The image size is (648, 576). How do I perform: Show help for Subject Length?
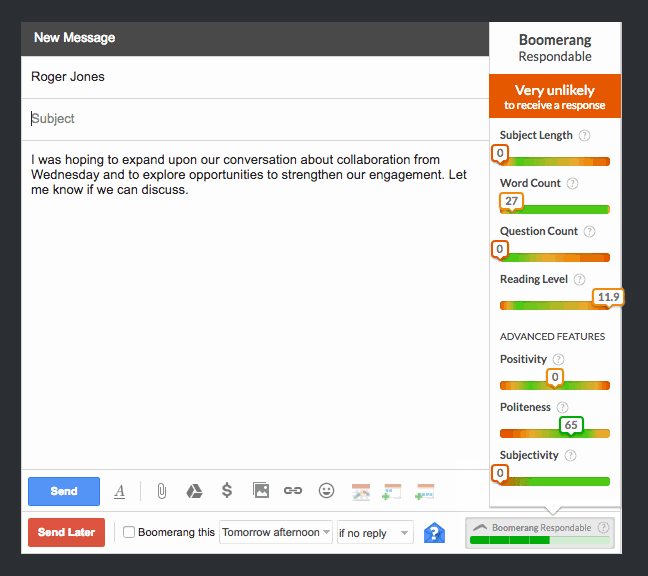tap(584, 136)
